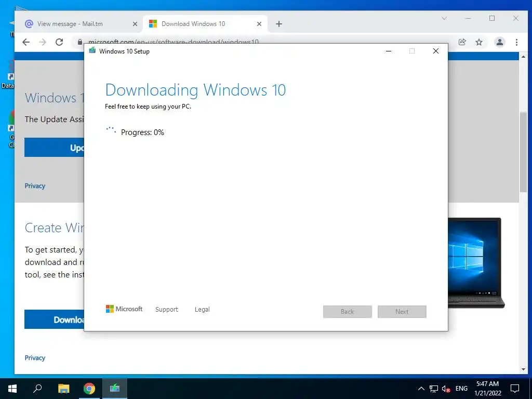
Task: Click the greyed-out Chrome forward arrow
Action: [43, 42]
